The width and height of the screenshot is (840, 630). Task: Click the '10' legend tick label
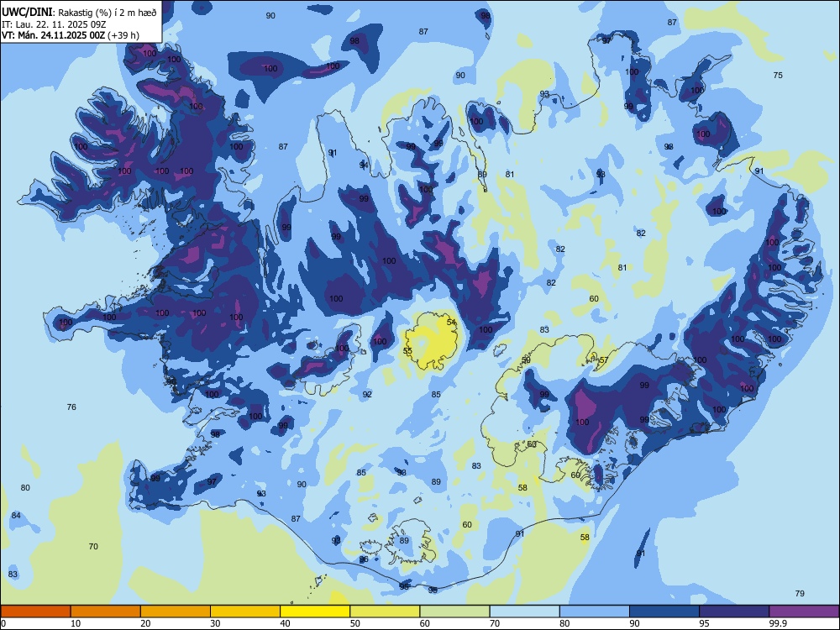[76, 623]
